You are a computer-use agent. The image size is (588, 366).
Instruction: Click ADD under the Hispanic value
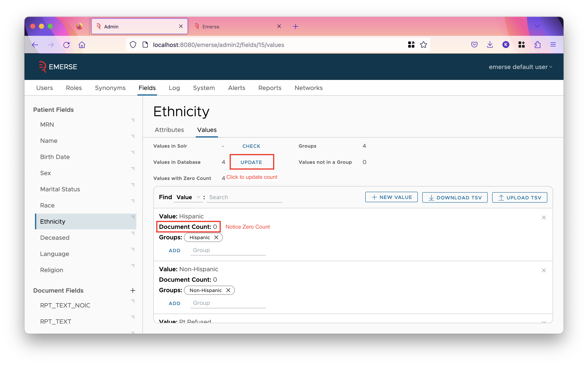[x=174, y=250]
